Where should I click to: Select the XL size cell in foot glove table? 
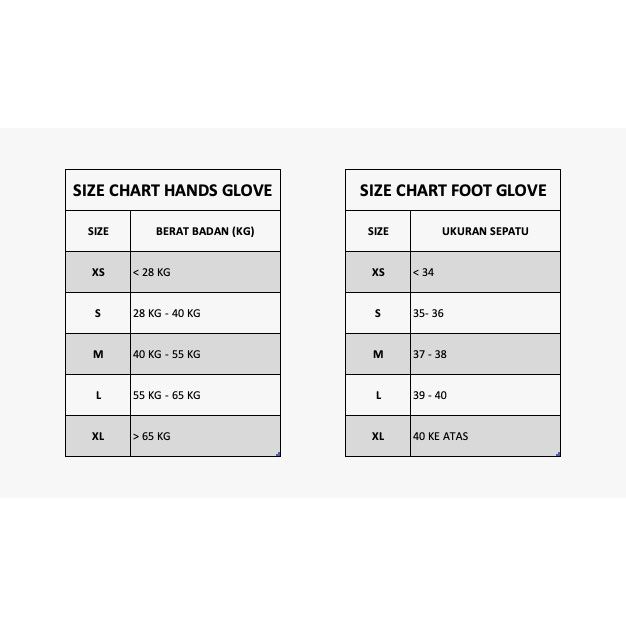(378, 436)
